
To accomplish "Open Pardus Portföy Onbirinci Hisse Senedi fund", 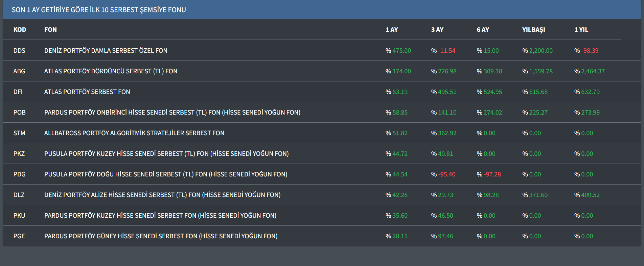I will point(172,113).
